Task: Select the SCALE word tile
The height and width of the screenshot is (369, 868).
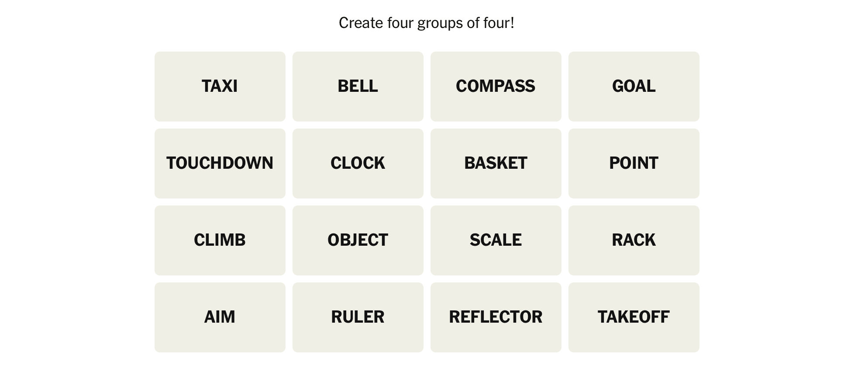Action: [x=496, y=240]
